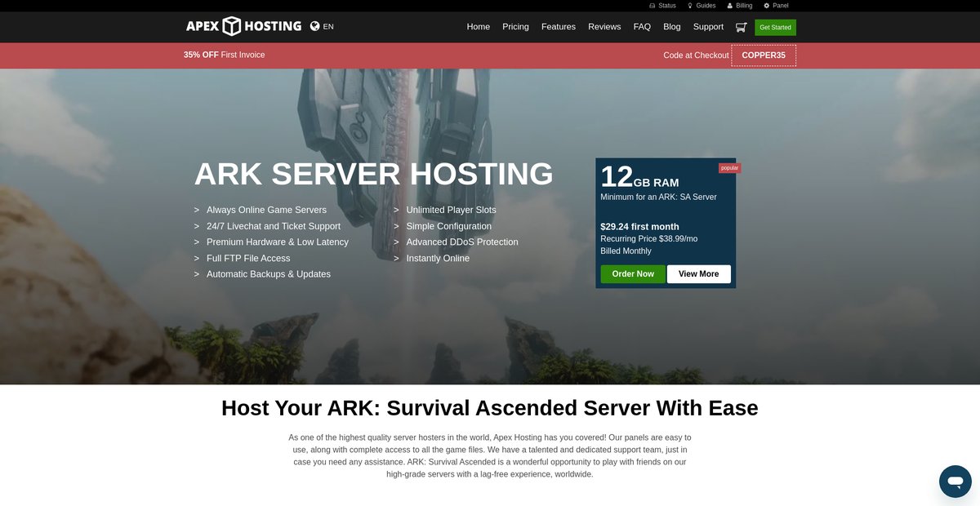
Task: Click 'Simple Configuration' text
Action: point(449,226)
